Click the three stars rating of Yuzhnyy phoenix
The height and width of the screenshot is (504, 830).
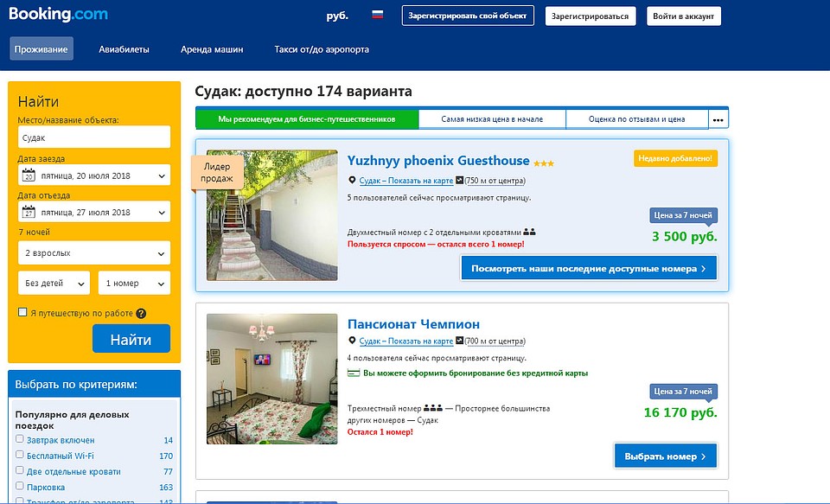(544, 163)
